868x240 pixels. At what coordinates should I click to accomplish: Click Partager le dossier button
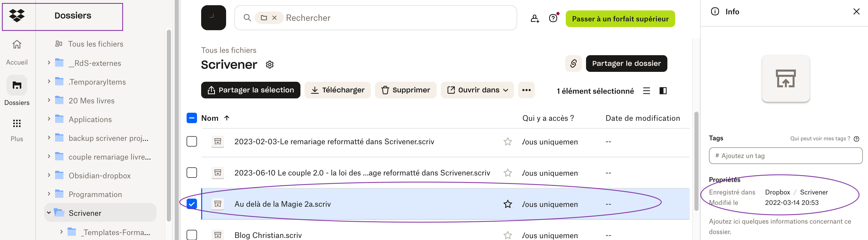pyautogui.click(x=626, y=64)
